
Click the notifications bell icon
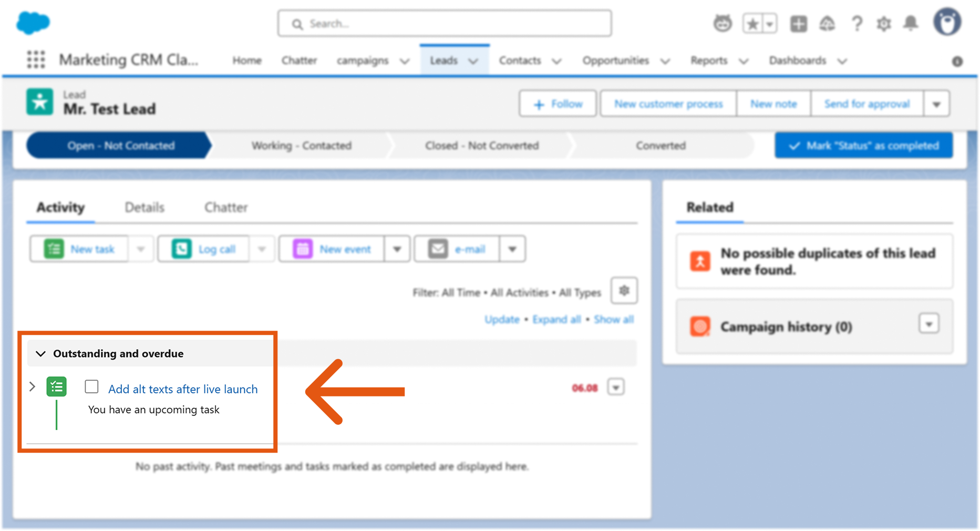[911, 24]
